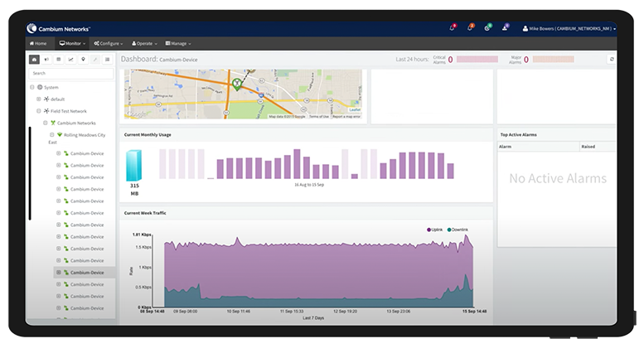Click green tower icon beside Cambium Networks
Image resolution: width=644 pixels, height=358 pixels.
pos(53,123)
